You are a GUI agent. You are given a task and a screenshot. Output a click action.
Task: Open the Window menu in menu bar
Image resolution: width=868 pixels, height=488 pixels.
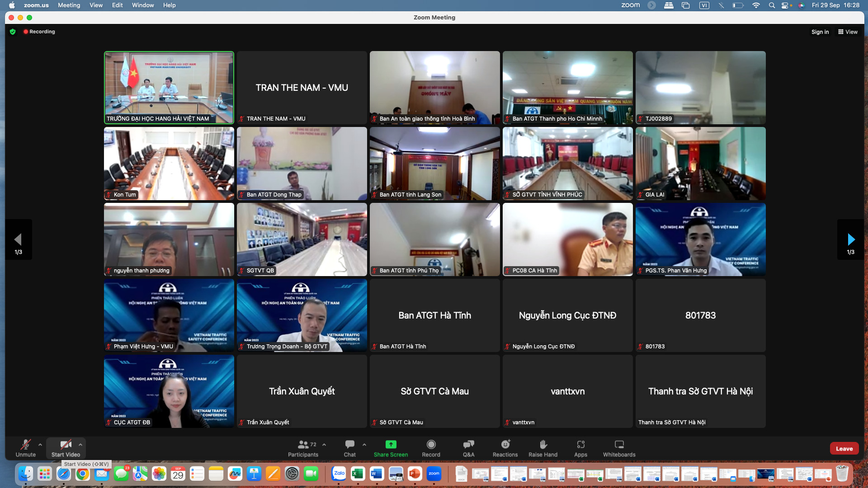point(142,5)
